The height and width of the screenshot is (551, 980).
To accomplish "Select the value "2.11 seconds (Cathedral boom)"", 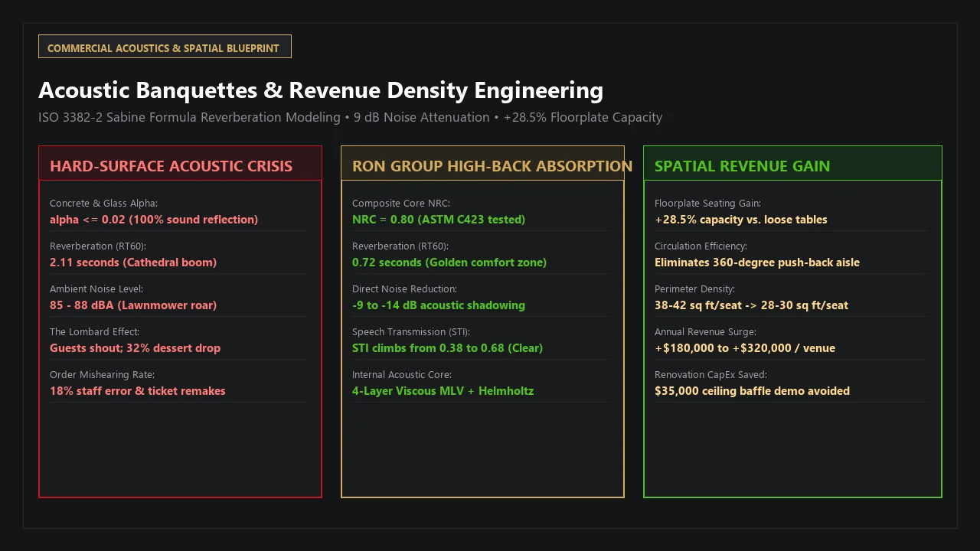I will click(x=133, y=262).
